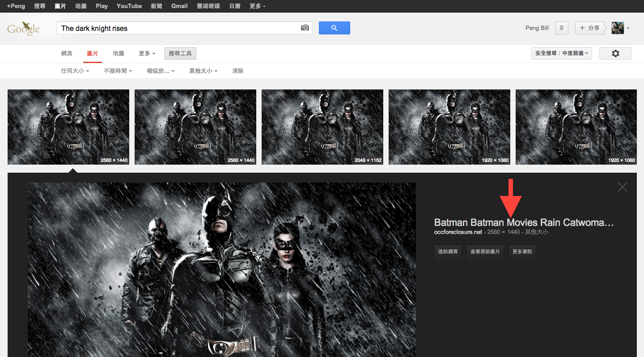Select the last 1920 × 1080 thumbnail
This screenshot has width=644, height=357.
pos(576,127)
